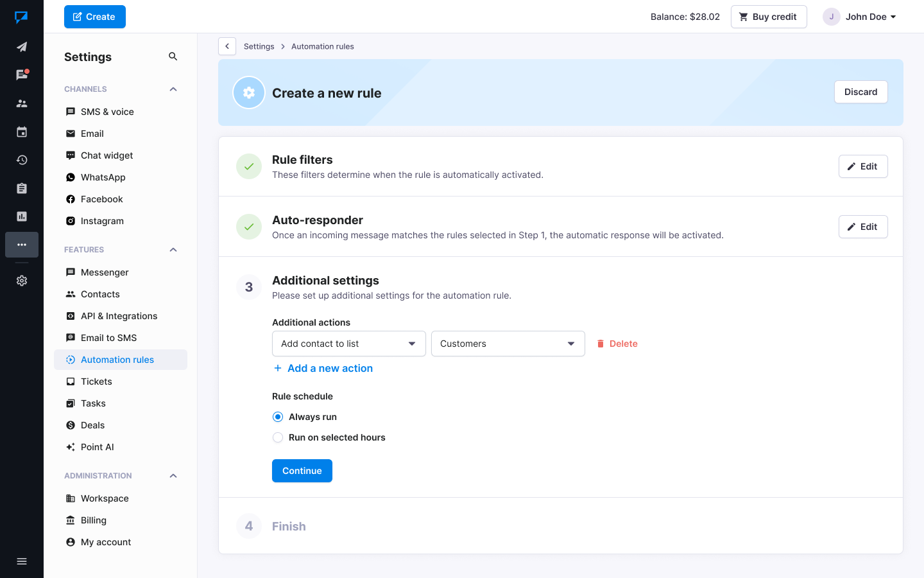
Task: Open WhatsApp channel settings
Action: (x=103, y=177)
